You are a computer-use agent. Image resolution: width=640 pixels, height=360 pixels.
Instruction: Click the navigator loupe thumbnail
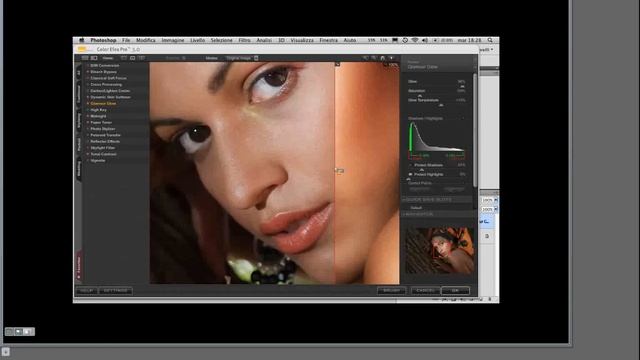point(440,250)
